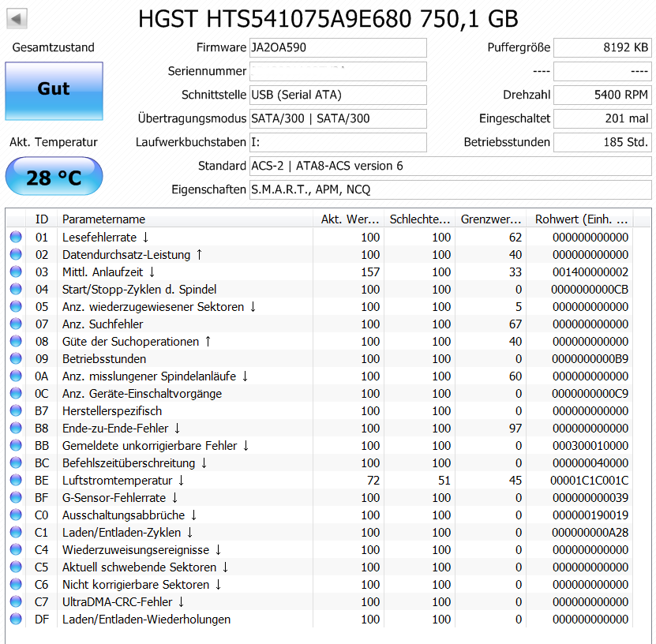Click the Betriebsstunden 185 Std. field
Viewport: 656px width, 644px height.
(x=602, y=142)
